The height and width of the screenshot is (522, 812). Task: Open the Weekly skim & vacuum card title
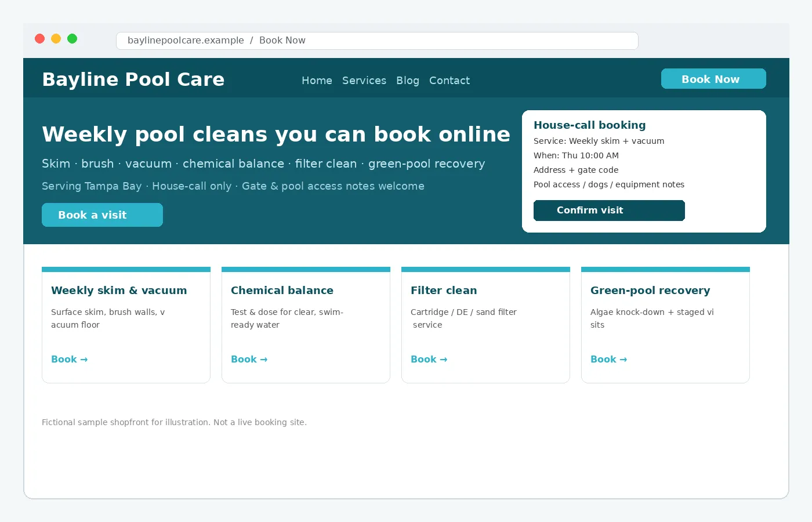click(119, 291)
